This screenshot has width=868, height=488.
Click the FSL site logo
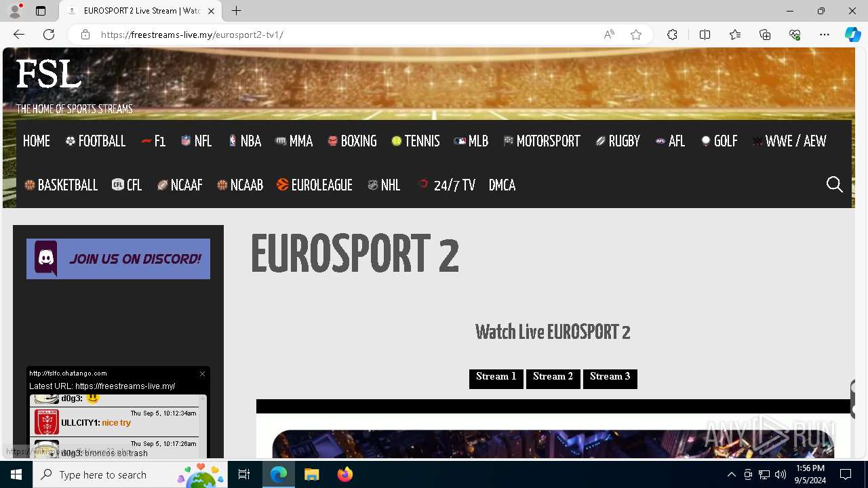[49, 74]
